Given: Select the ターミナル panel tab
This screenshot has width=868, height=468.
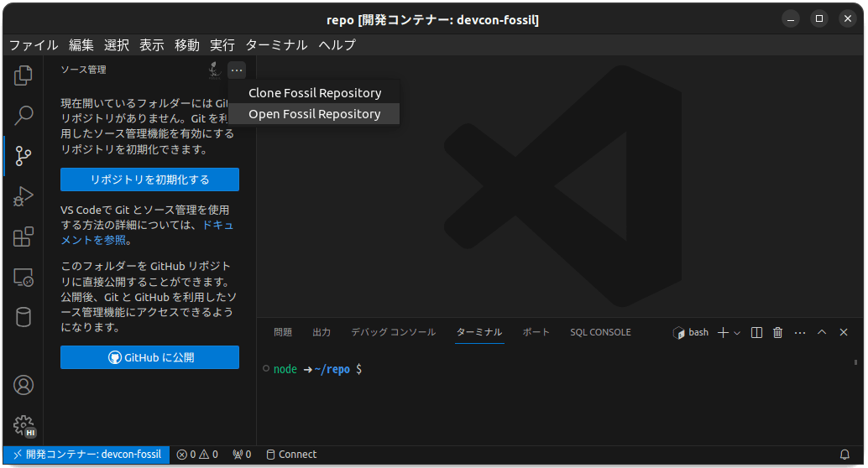Looking at the screenshot, I should click(479, 332).
